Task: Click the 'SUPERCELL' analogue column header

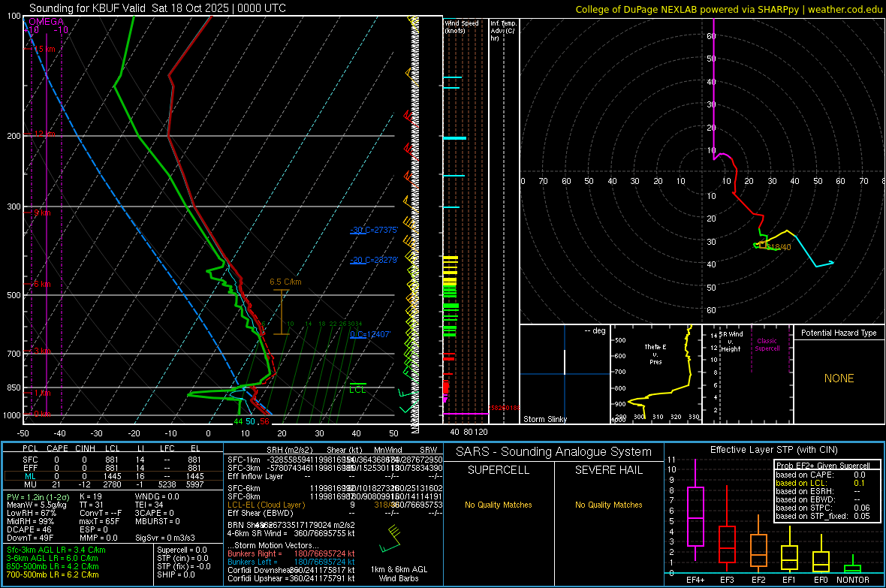Action: click(499, 470)
